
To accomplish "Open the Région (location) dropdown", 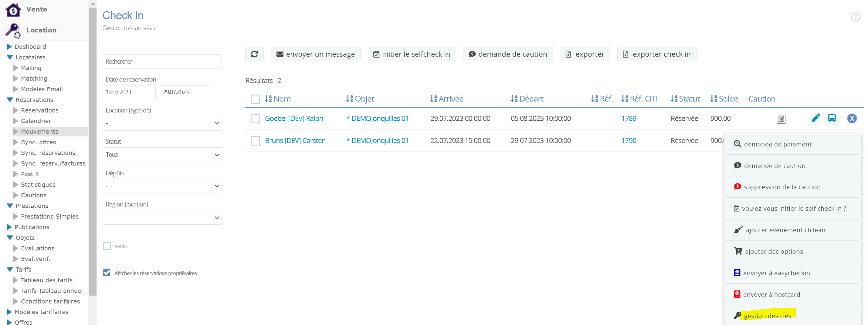I will coord(162,217).
